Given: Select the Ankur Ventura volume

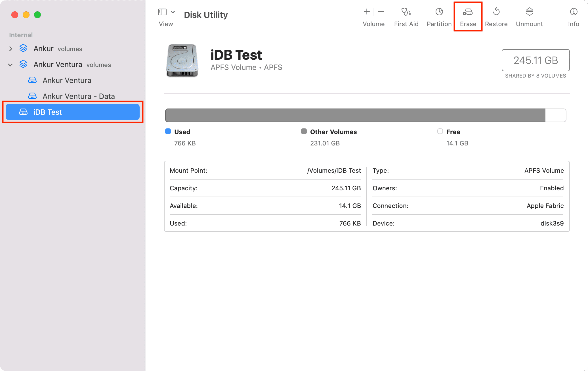Looking at the screenshot, I should (x=73, y=80).
